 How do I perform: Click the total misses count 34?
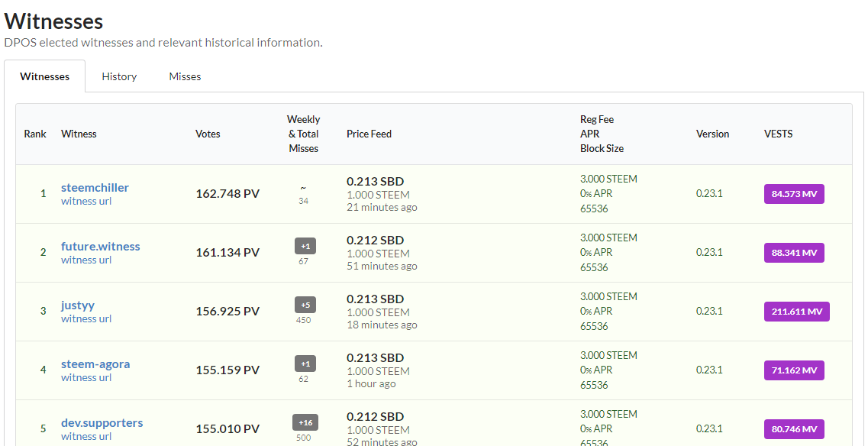(303, 201)
